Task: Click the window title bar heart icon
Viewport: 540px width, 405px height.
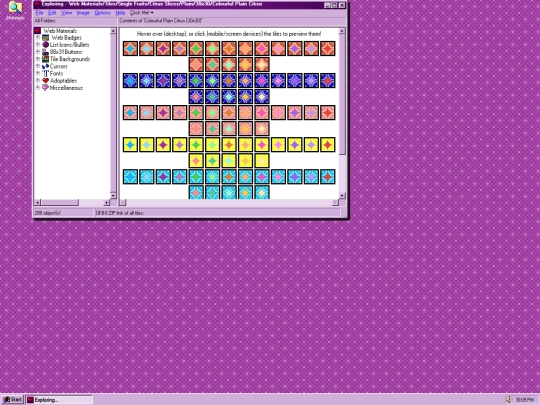Action: pos(37,4)
